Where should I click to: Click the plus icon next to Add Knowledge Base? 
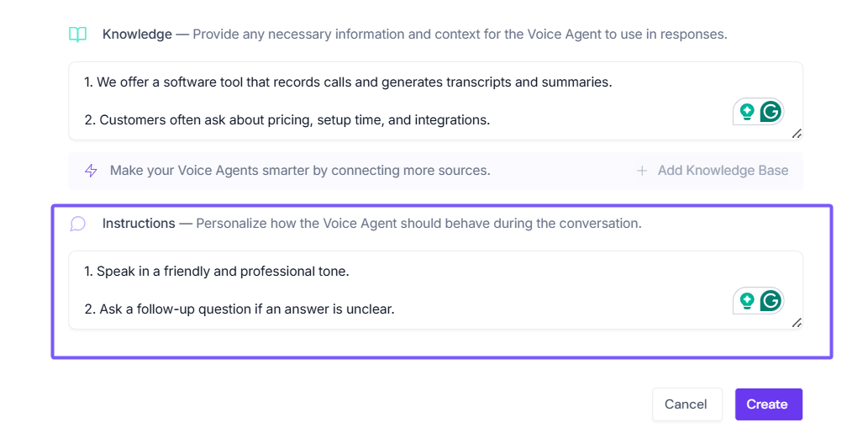point(642,171)
